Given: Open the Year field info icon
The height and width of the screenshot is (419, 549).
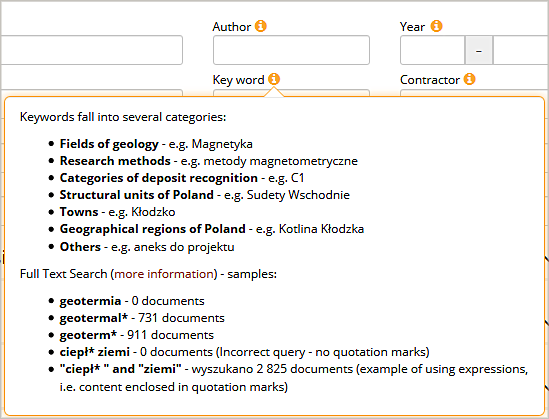Looking at the screenshot, I should [x=436, y=26].
